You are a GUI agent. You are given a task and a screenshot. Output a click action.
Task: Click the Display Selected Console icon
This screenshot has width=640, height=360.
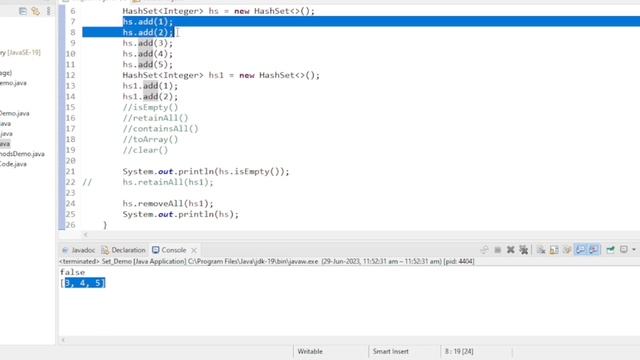pos(624,249)
